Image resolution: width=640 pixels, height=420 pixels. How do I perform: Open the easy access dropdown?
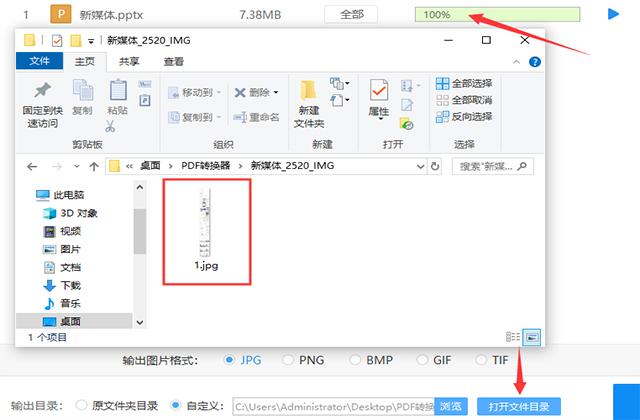click(340, 100)
